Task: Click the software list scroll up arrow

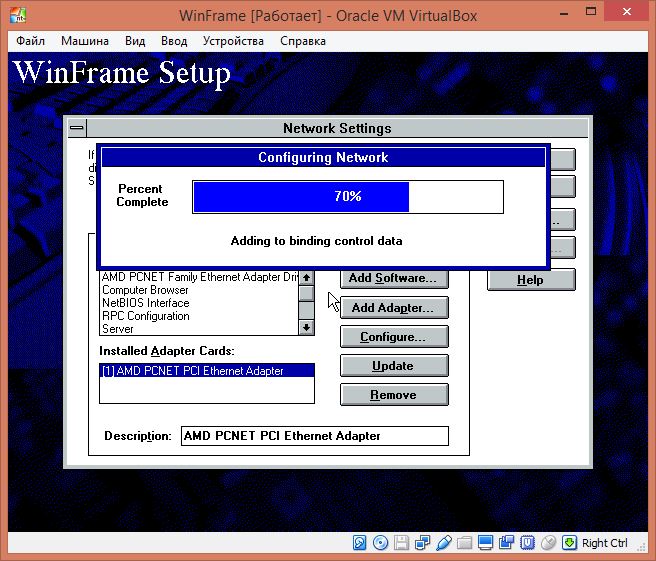Action: (x=306, y=278)
